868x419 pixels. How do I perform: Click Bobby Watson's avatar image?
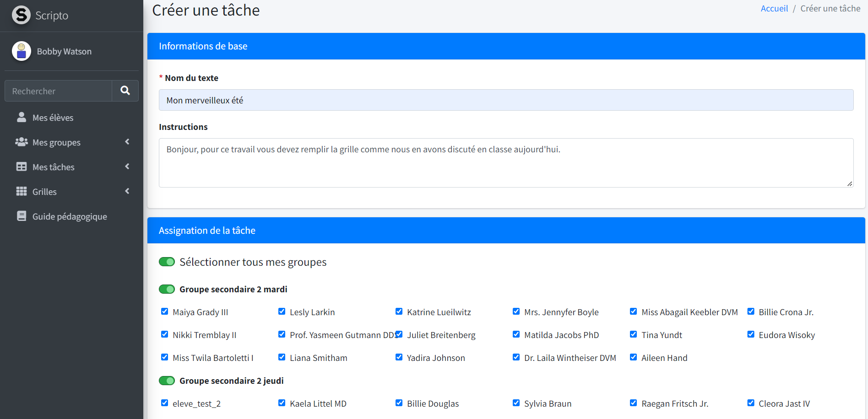(x=21, y=51)
